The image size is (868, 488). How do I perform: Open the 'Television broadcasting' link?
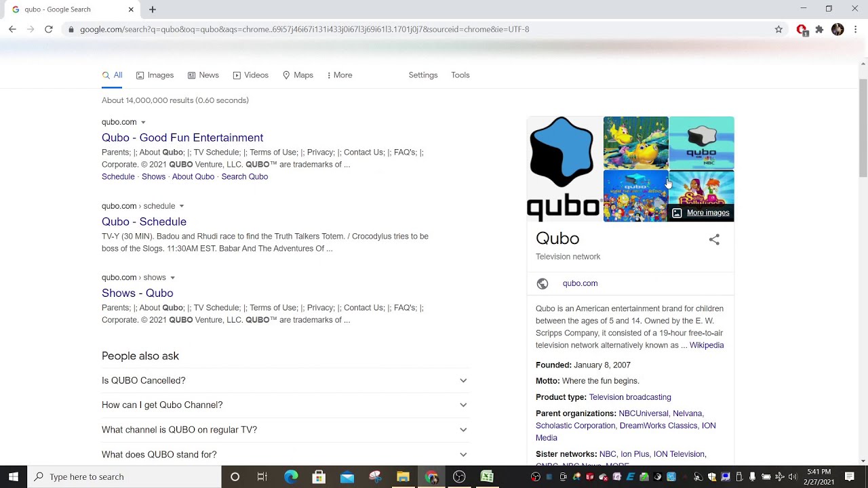pyautogui.click(x=630, y=397)
